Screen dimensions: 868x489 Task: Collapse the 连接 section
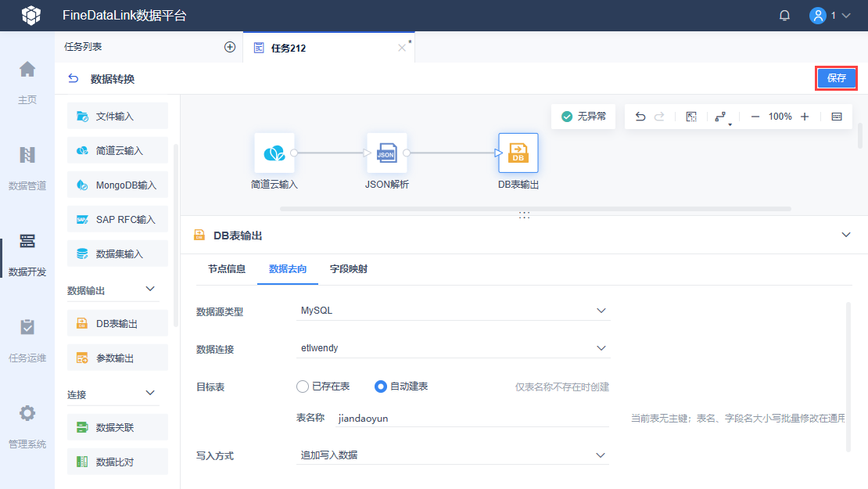coord(150,394)
